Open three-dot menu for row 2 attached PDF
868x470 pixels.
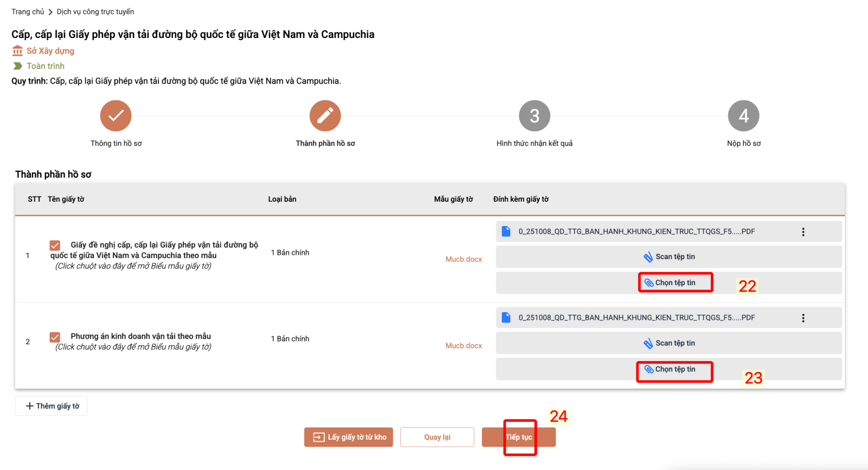pyautogui.click(x=803, y=318)
